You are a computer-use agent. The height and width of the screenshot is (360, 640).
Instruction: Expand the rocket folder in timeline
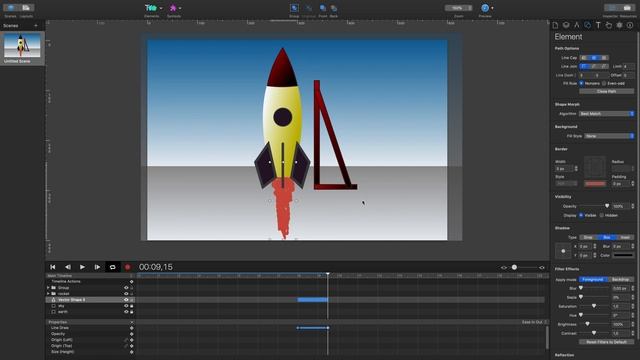pos(48,293)
